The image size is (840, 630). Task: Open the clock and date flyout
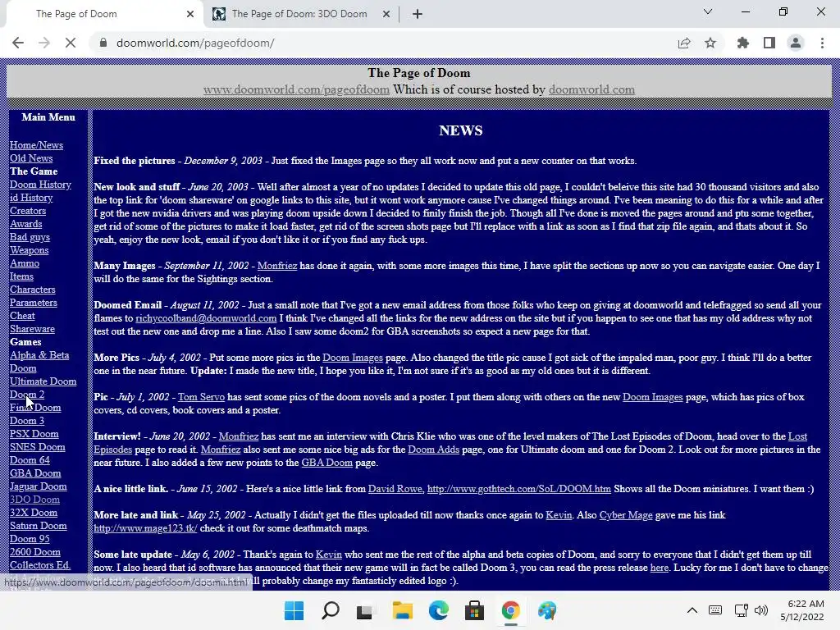(802, 610)
